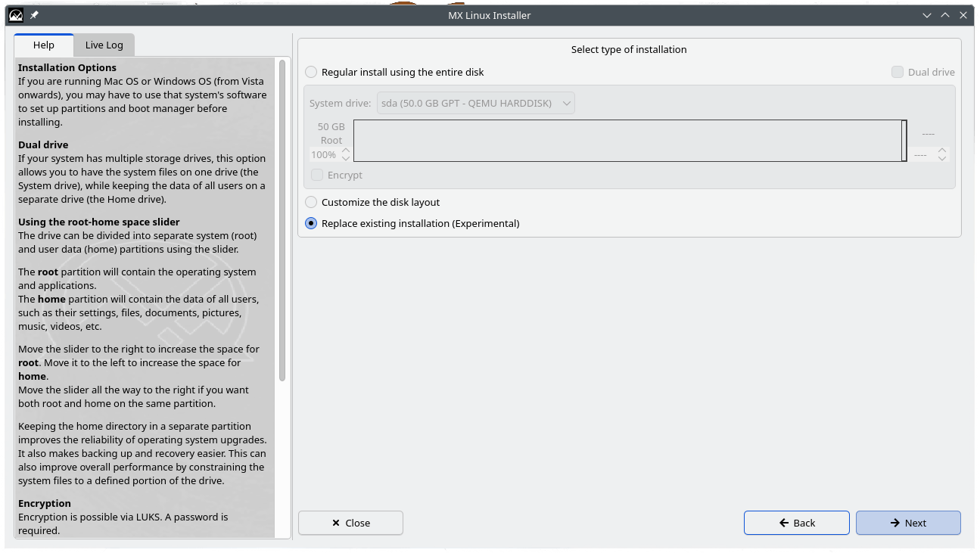Switch to the Help tab
Viewport: 980px width, 553px height.
coord(43,45)
